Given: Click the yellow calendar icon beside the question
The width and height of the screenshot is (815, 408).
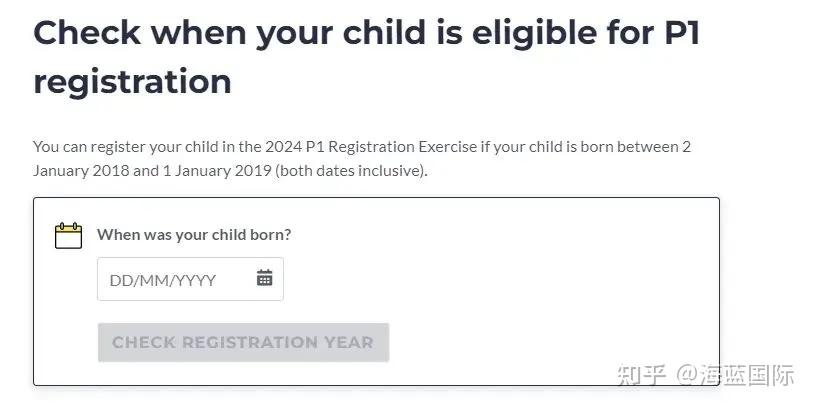Looking at the screenshot, I should pyautogui.click(x=68, y=235).
